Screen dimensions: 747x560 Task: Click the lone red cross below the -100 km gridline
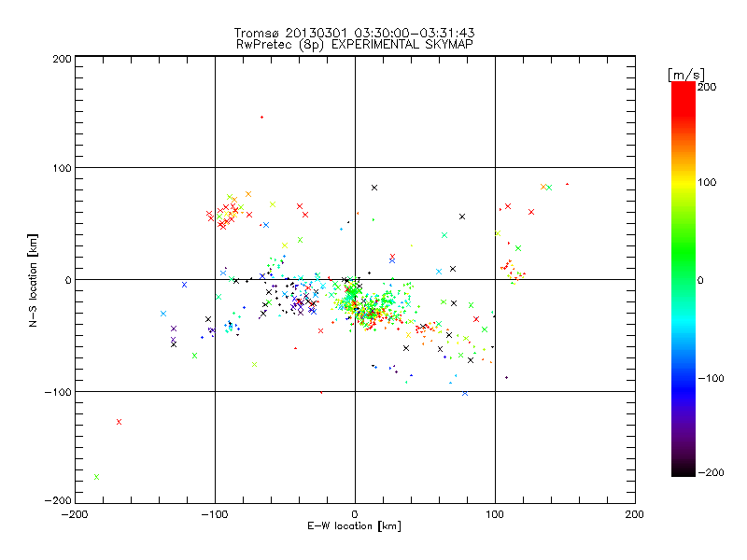coord(120,422)
